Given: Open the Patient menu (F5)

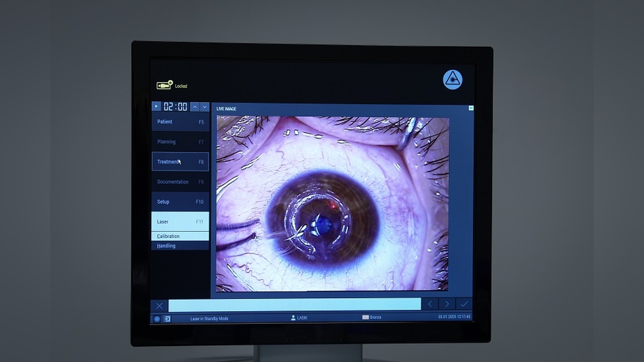Looking at the screenshot, I should coord(180,122).
